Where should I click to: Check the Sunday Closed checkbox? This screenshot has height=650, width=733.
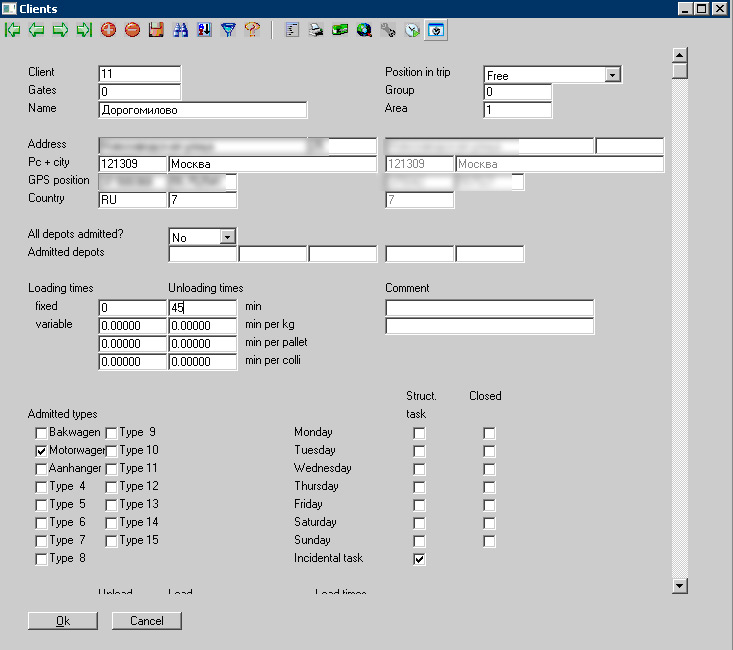point(489,542)
